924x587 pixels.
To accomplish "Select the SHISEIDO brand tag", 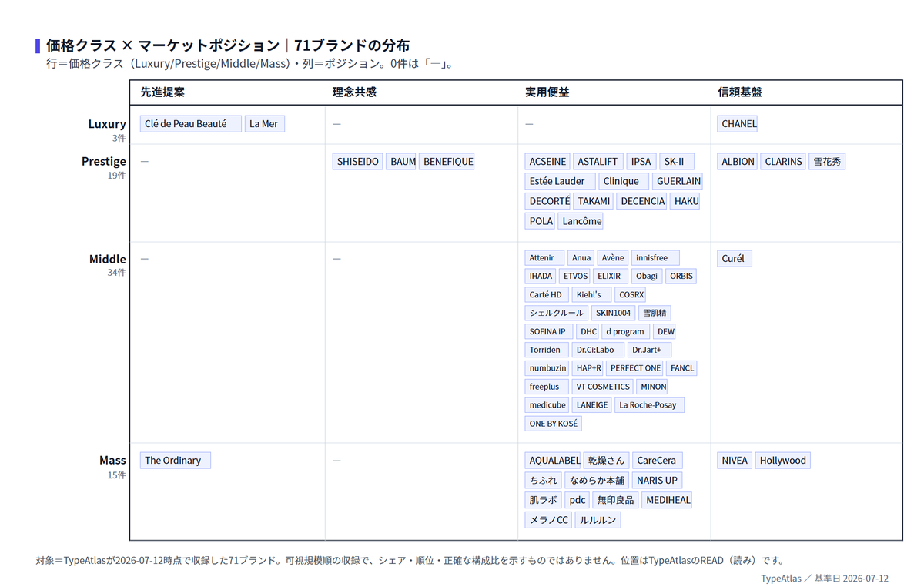I will (358, 162).
